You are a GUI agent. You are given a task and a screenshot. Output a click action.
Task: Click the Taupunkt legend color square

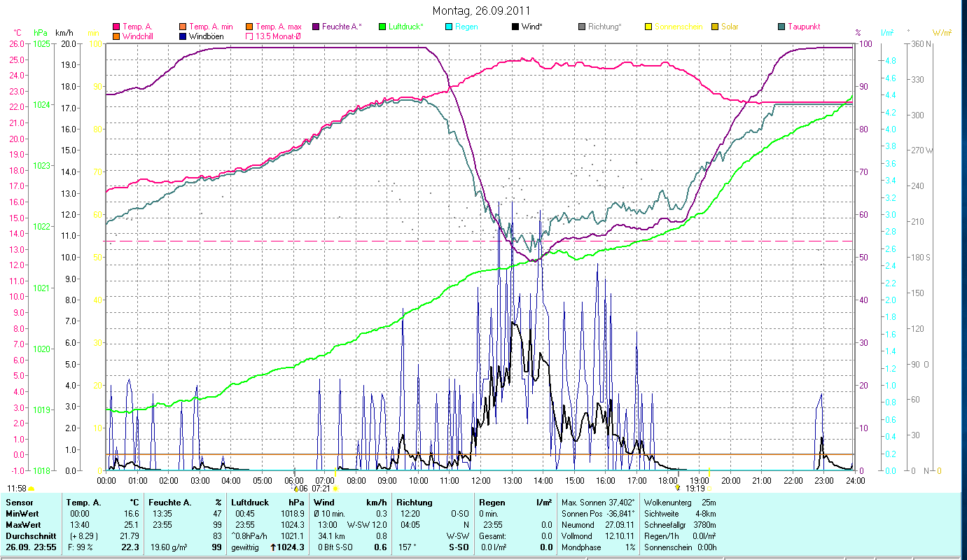[781, 27]
